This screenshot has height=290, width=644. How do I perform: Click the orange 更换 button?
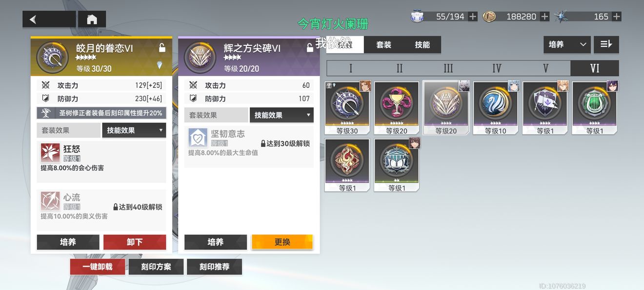(x=282, y=242)
